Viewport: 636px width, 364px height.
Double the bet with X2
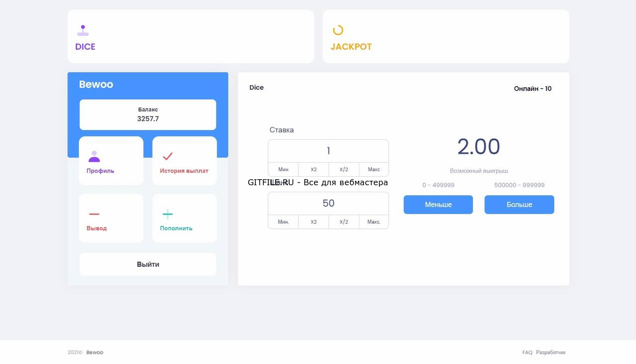click(314, 169)
